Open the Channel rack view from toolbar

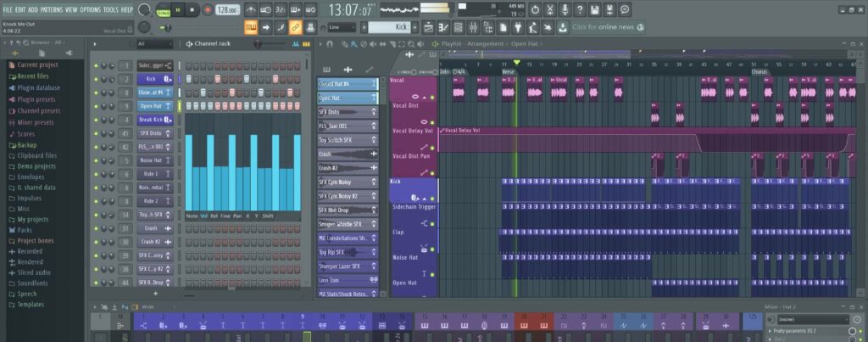coord(459,27)
